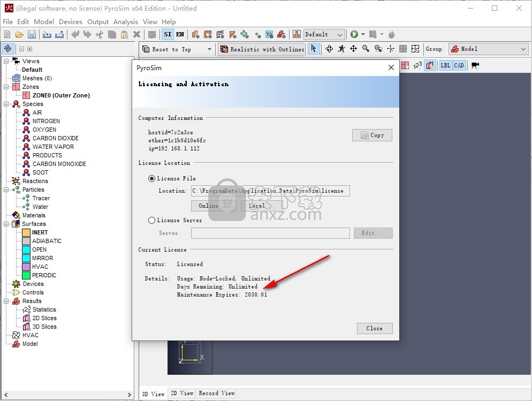The image size is (532, 401).
Task: Select the Pan four-arrow tool
Action: 354,49
